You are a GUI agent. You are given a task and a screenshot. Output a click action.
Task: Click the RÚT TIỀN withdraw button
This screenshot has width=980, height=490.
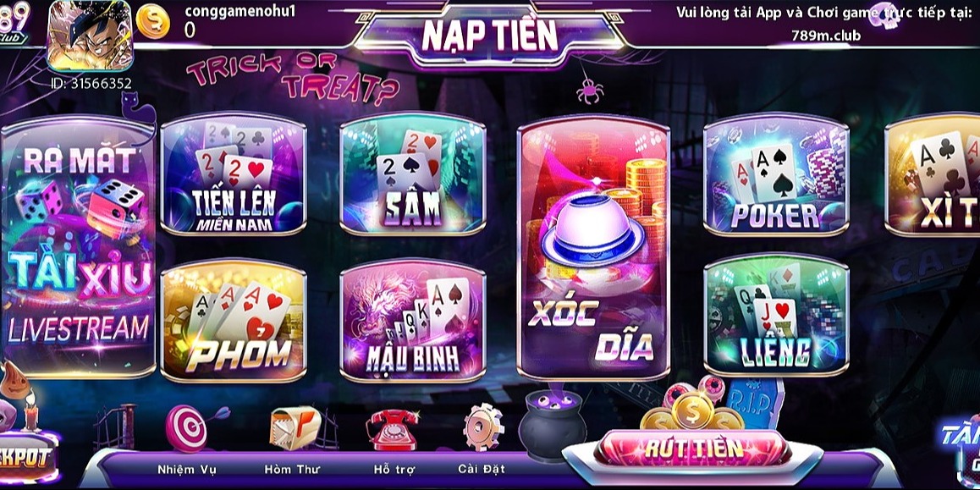693,449
